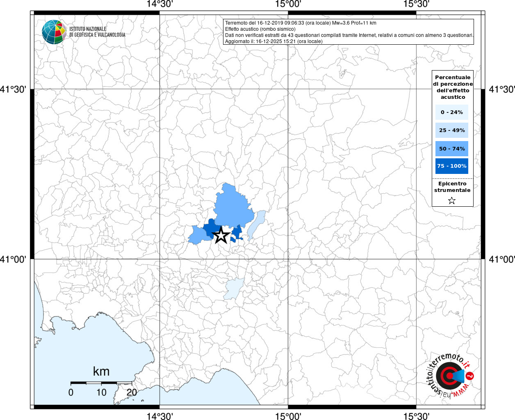
Task: Click the bottom axis 15°00' label
Action: point(288,416)
